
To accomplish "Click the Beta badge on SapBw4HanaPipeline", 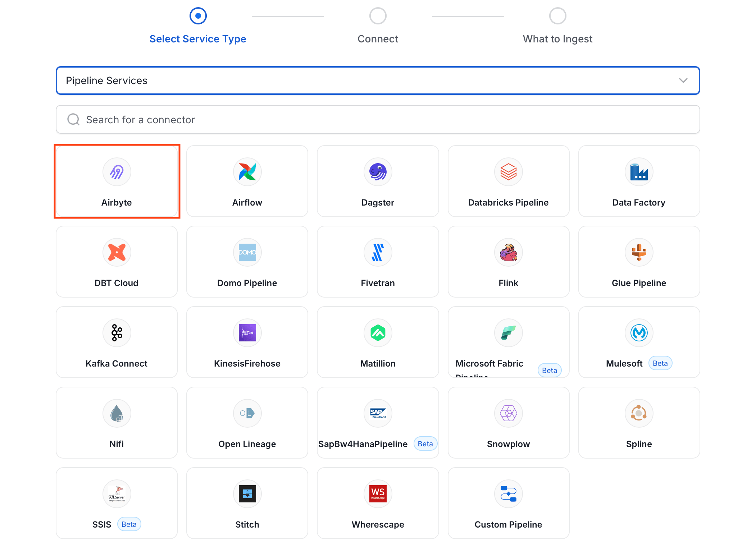I will pyautogui.click(x=425, y=444).
